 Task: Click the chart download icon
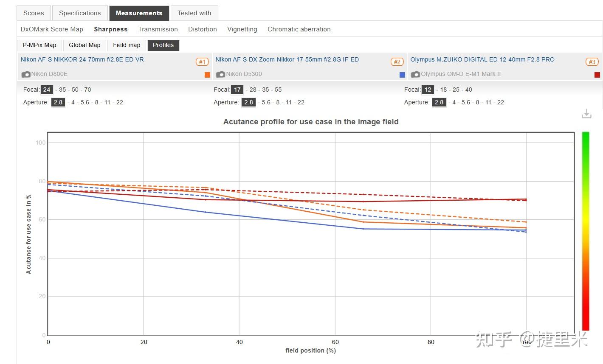[x=586, y=114]
